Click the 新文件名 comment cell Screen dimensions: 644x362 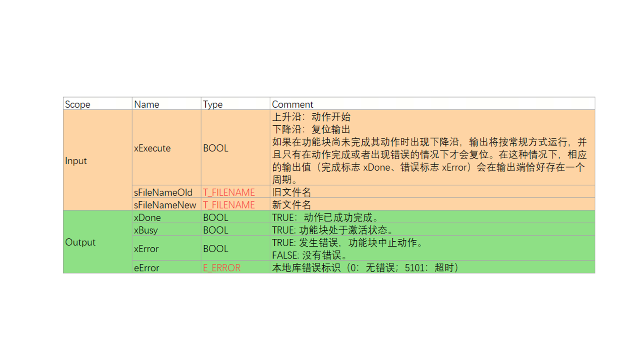click(x=291, y=205)
